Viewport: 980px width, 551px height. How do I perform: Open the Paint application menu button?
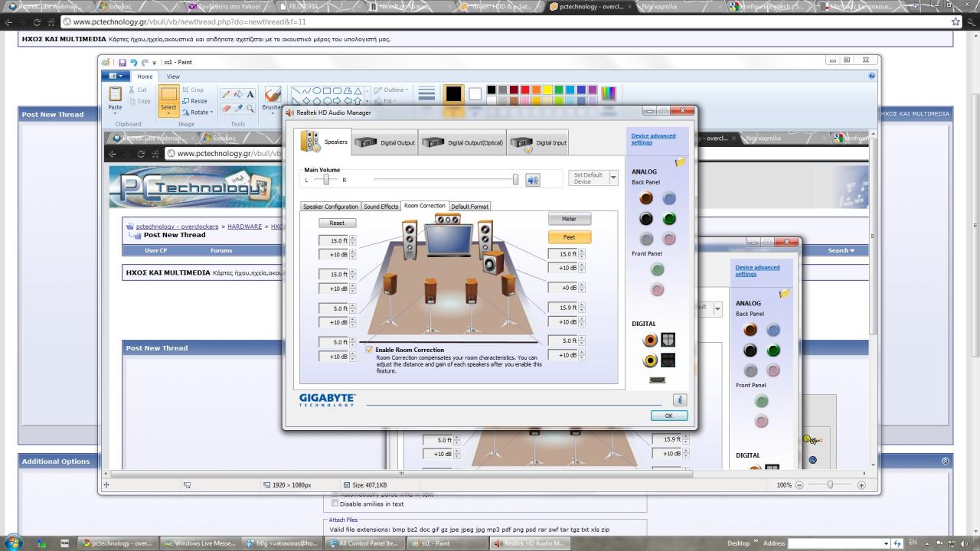116,76
